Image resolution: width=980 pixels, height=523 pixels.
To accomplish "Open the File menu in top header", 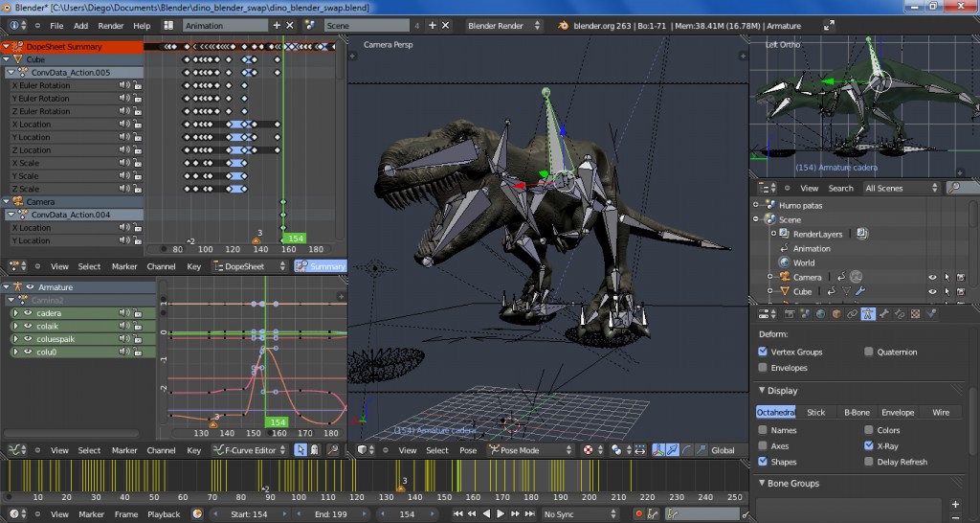I will point(56,26).
